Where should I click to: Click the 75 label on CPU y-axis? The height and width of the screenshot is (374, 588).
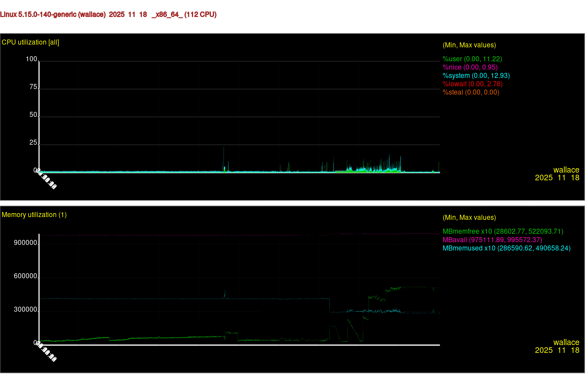pyautogui.click(x=33, y=87)
